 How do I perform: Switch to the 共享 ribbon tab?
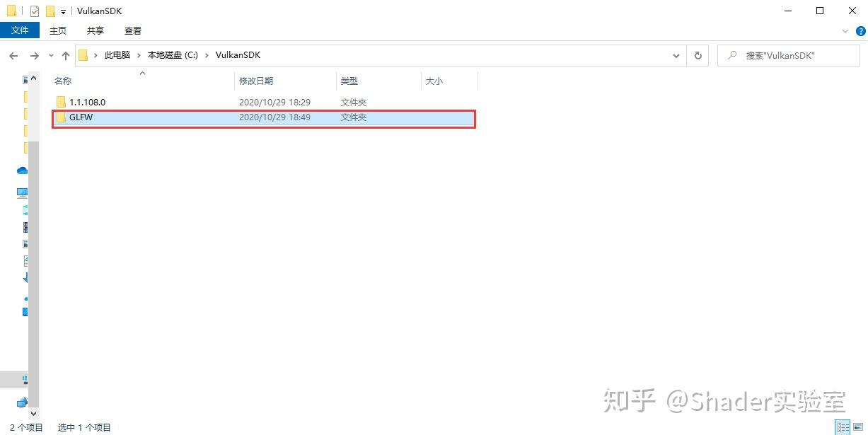pyautogui.click(x=96, y=30)
